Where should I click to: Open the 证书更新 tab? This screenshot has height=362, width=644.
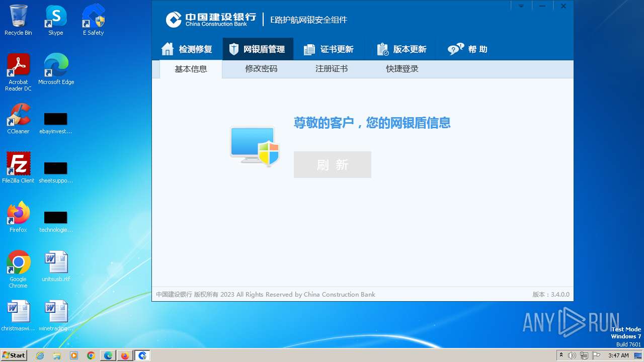[329, 49]
